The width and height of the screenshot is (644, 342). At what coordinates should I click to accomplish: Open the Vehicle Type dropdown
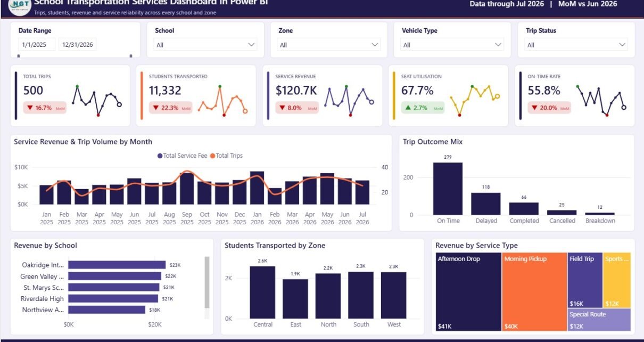click(452, 45)
